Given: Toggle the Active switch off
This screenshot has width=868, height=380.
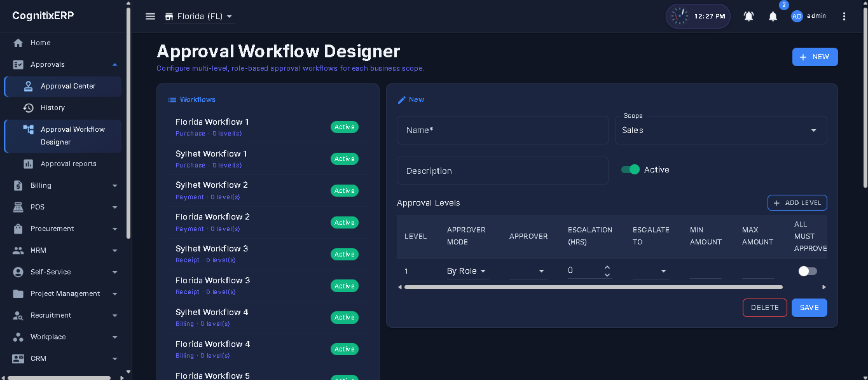Looking at the screenshot, I should [x=630, y=169].
